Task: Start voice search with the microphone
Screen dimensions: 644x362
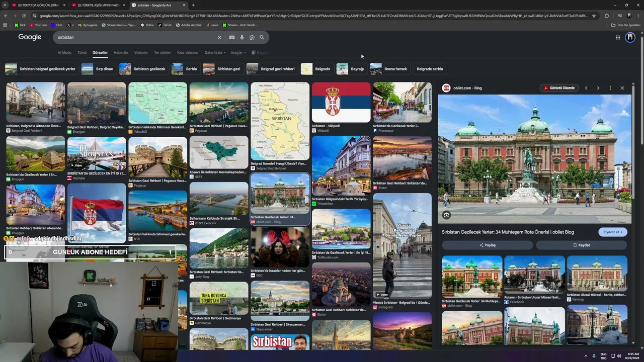Action: [x=242, y=37]
